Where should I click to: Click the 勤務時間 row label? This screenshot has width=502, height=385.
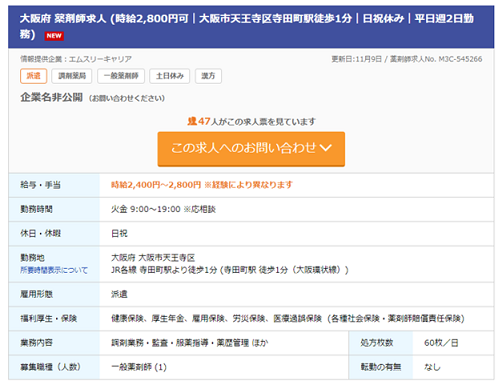(x=36, y=209)
